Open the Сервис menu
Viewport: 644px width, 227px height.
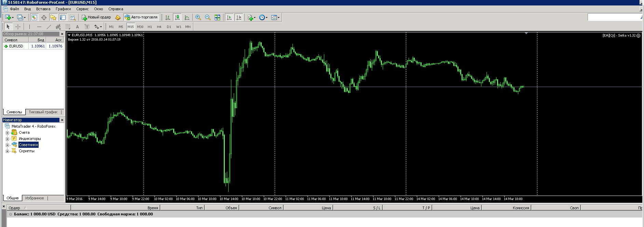click(82, 9)
